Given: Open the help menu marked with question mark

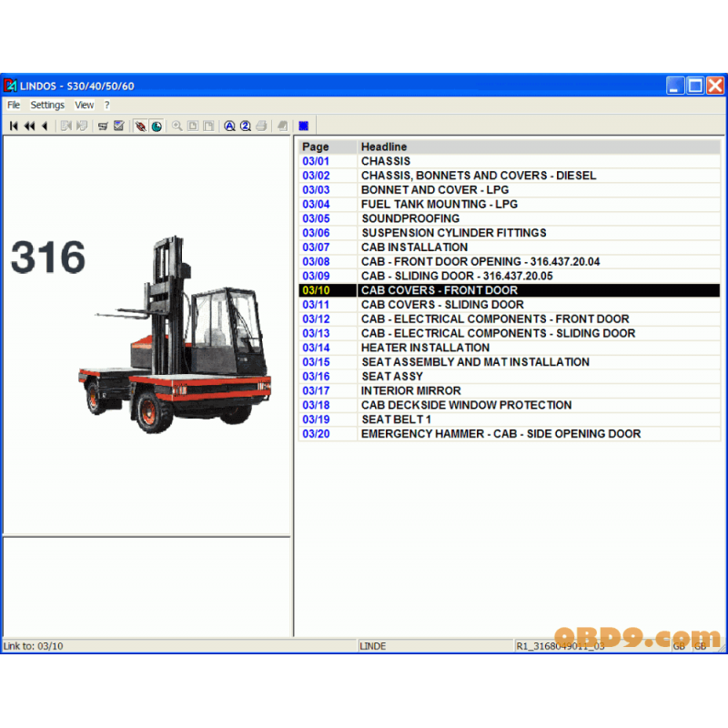Looking at the screenshot, I should 106,105.
